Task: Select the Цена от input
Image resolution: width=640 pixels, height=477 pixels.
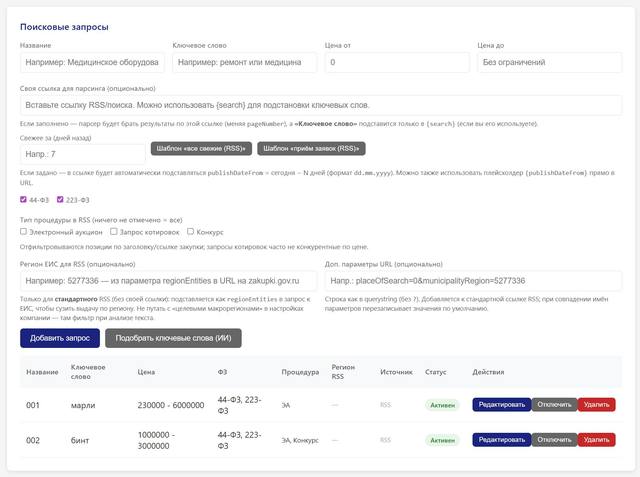Action: pos(396,63)
